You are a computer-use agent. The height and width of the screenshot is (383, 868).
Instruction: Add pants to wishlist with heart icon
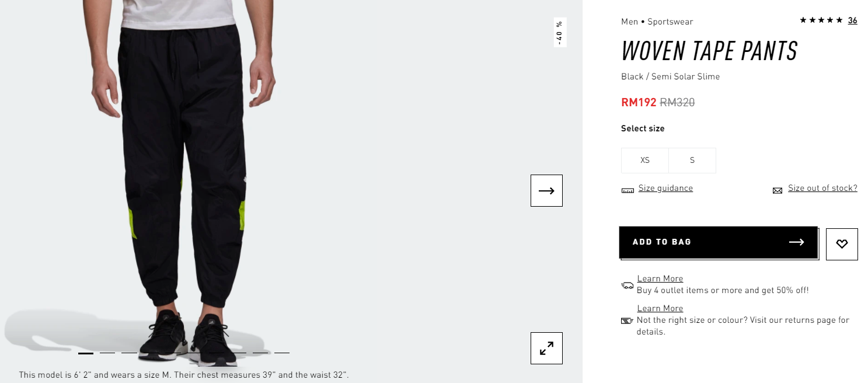[842, 244]
